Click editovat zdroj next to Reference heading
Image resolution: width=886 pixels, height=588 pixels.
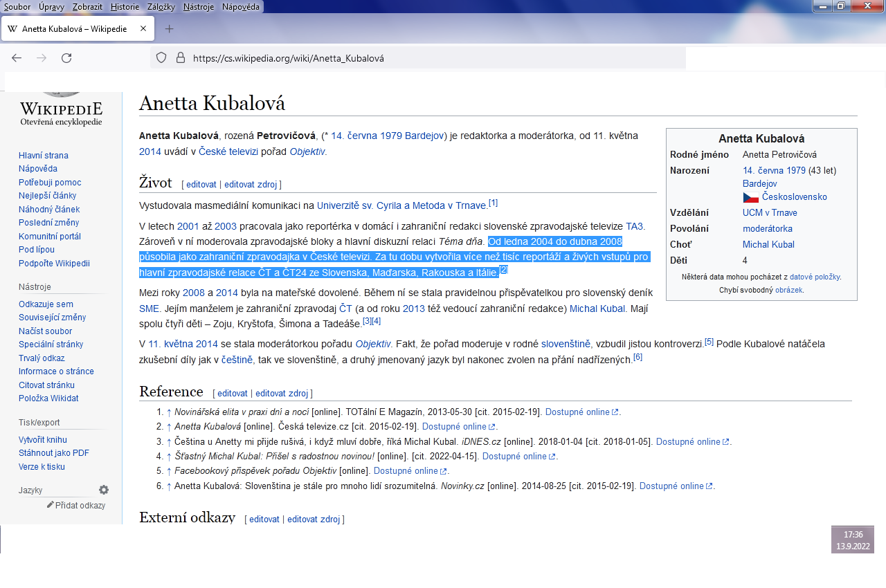coord(282,393)
